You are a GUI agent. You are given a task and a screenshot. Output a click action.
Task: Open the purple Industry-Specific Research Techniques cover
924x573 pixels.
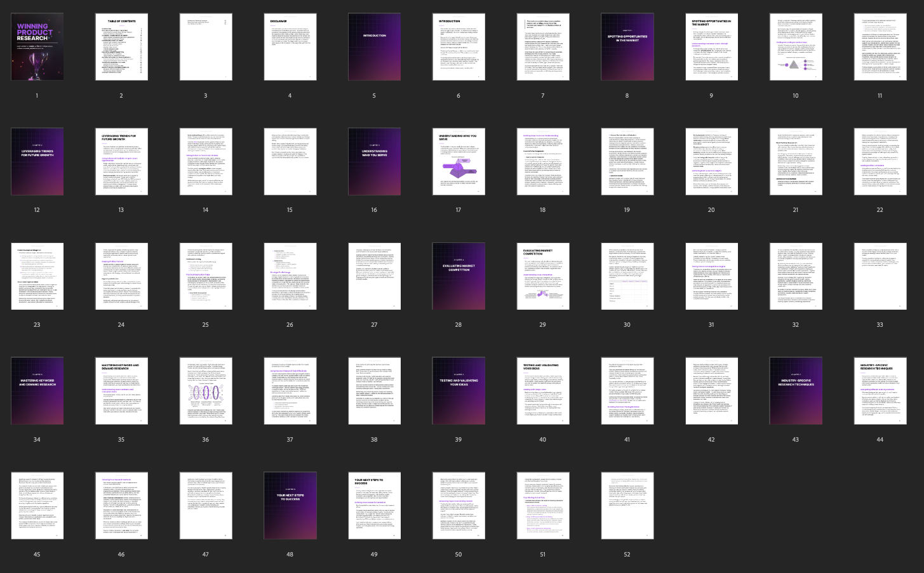point(795,391)
